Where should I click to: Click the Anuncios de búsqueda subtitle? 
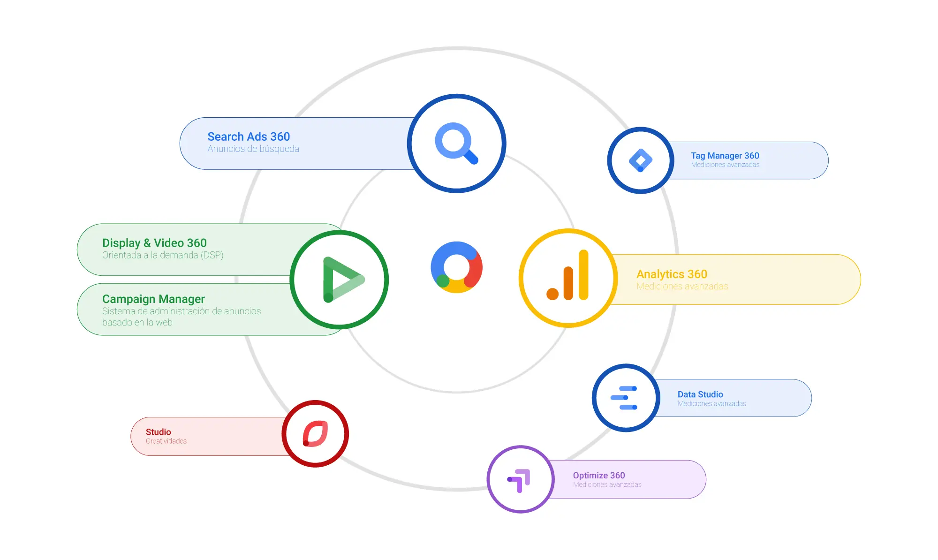[x=253, y=149]
